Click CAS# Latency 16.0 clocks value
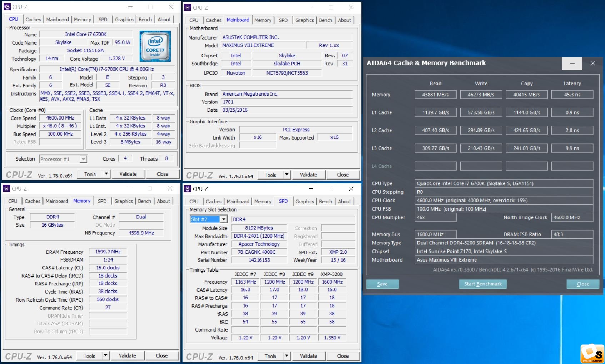Image resolution: width=605 pixels, height=364 pixels. click(x=108, y=268)
